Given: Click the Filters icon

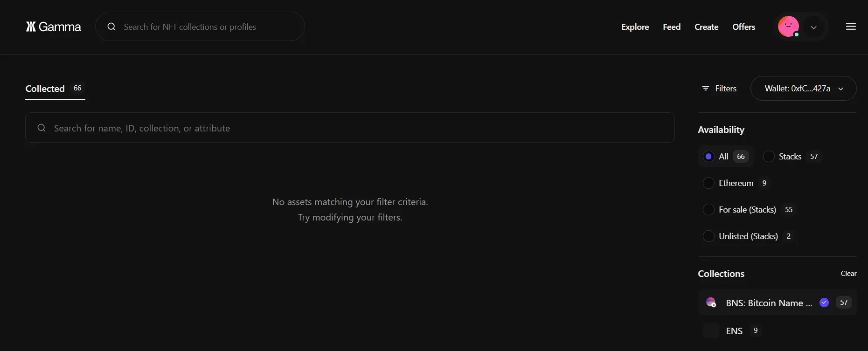Looking at the screenshot, I should coord(705,89).
